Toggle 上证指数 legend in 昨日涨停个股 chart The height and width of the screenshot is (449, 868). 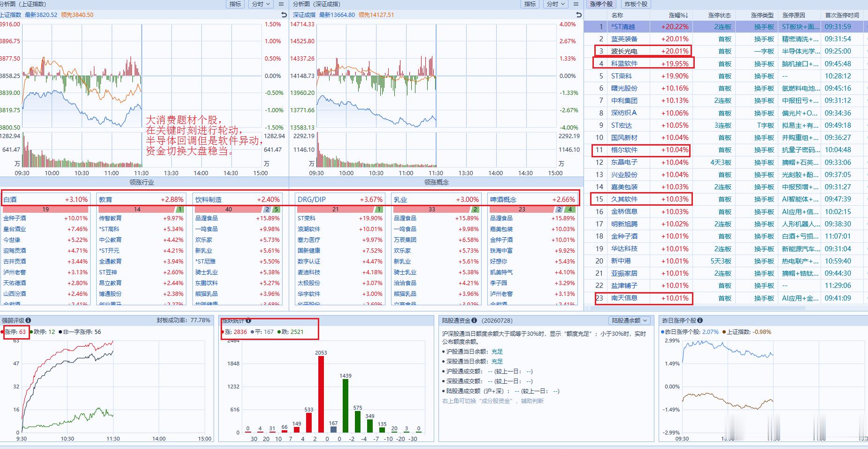747,332
